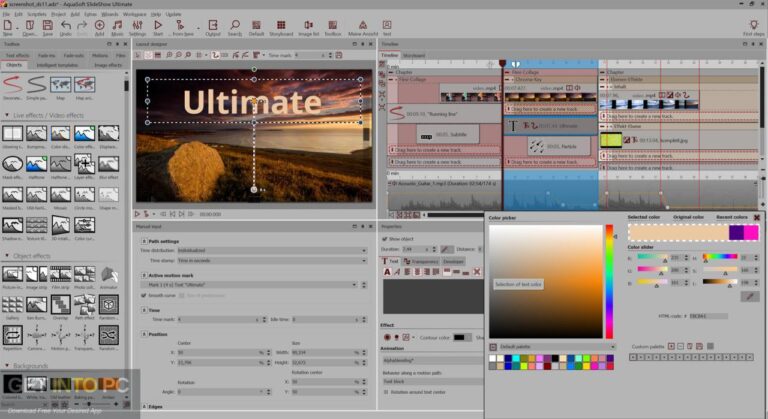Collapse the Backgrounds section in the Toolbox
This screenshot has width=768, height=419.
(7, 366)
